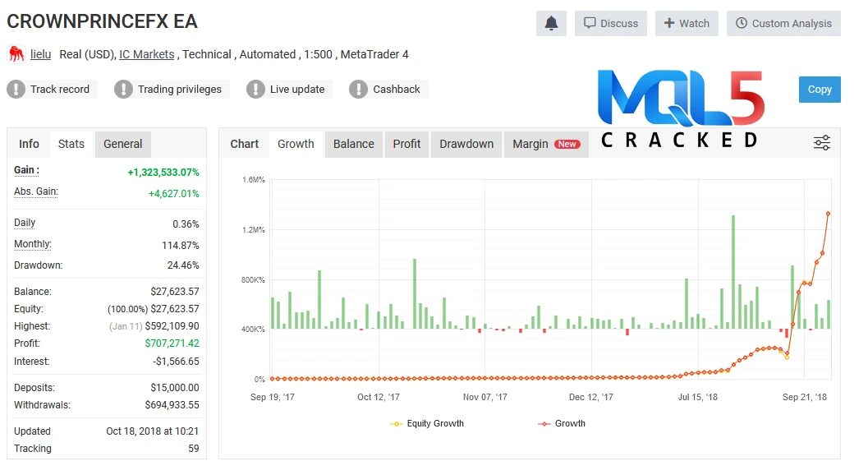Click the $27,623.57 balance value
The height and width of the screenshot is (461, 868).
pyautogui.click(x=175, y=292)
